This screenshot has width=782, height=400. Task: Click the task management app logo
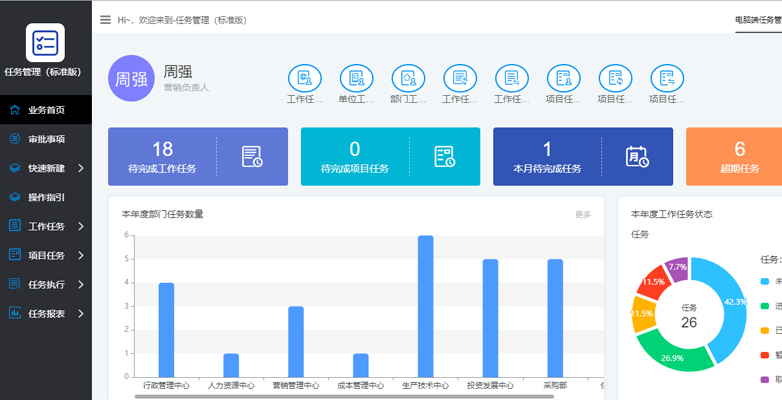tap(46, 43)
